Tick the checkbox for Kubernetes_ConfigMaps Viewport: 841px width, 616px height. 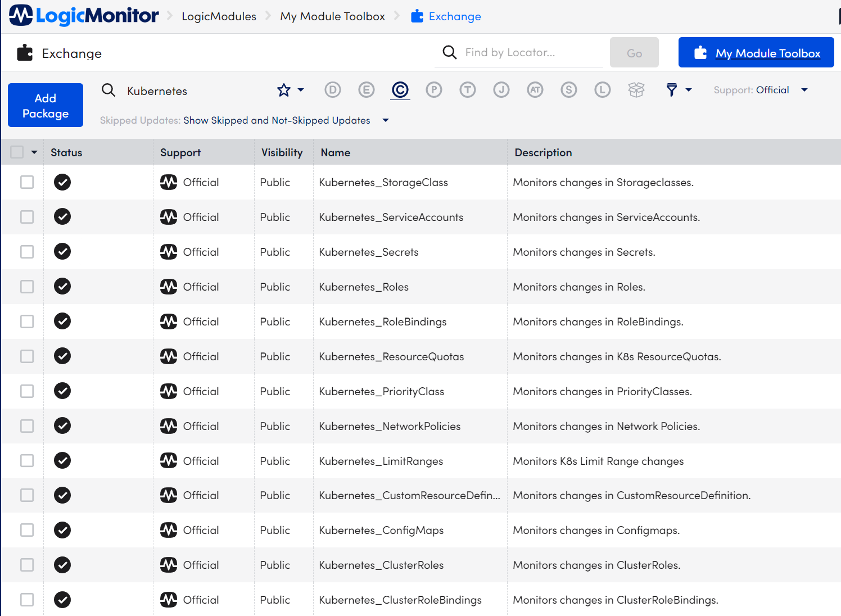click(27, 530)
